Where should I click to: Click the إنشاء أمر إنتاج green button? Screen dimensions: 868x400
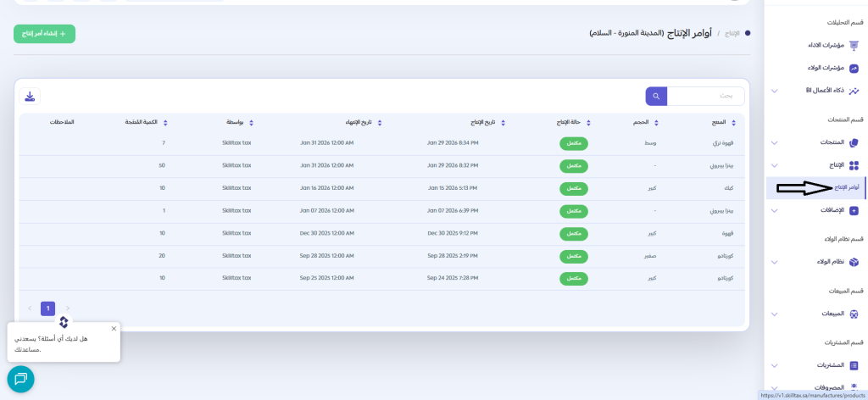(x=44, y=34)
